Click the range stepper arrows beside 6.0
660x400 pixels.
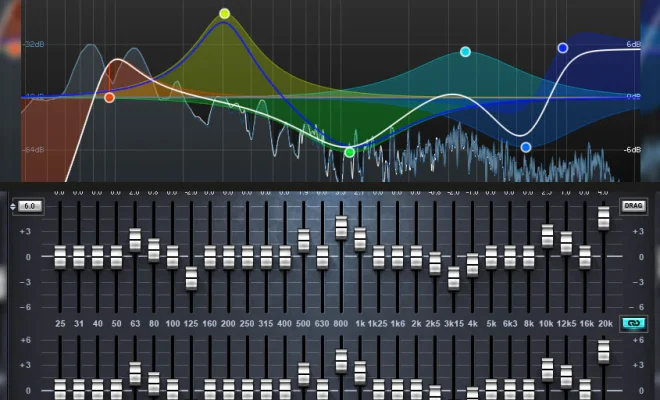pyautogui.click(x=13, y=206)
